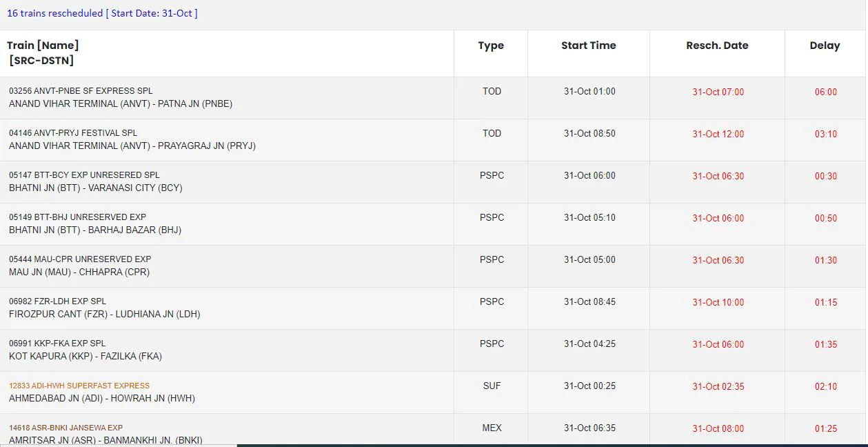Image resolution: width=868 pixels, height=447 pixels.
Task: Select 06991 KKP-FKA EXP SPL title
Action: [x=57, y=344]
